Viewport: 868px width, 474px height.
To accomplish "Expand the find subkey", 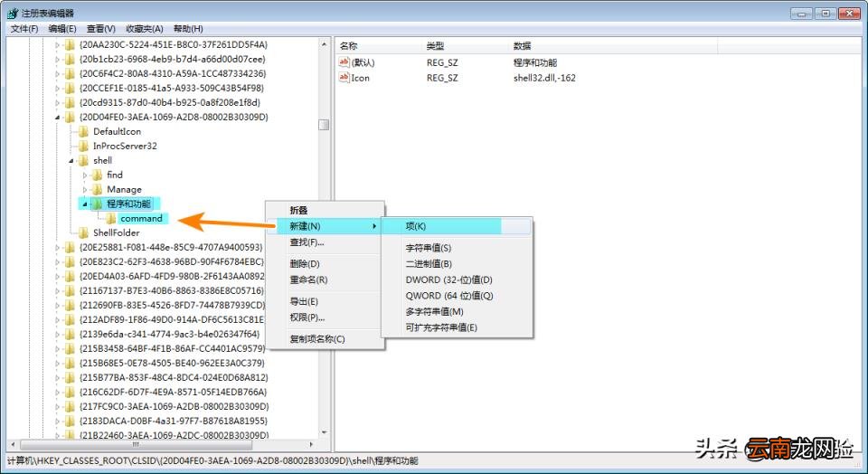I will coord(85,175).
